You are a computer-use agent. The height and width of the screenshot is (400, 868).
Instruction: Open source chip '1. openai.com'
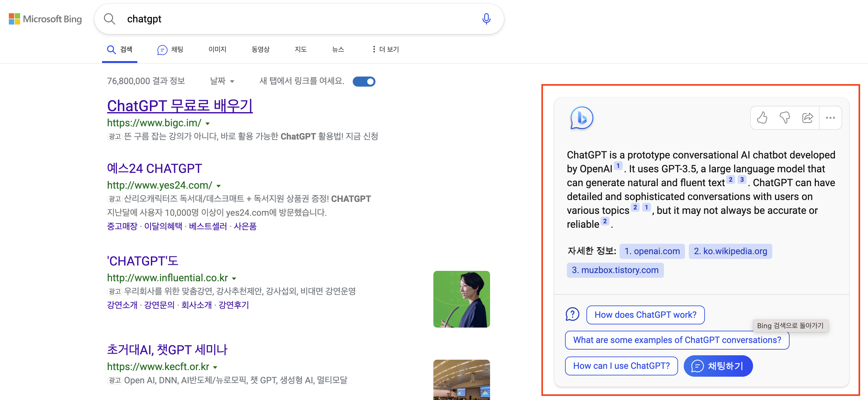pyautogui.click(x=652, y=251)
